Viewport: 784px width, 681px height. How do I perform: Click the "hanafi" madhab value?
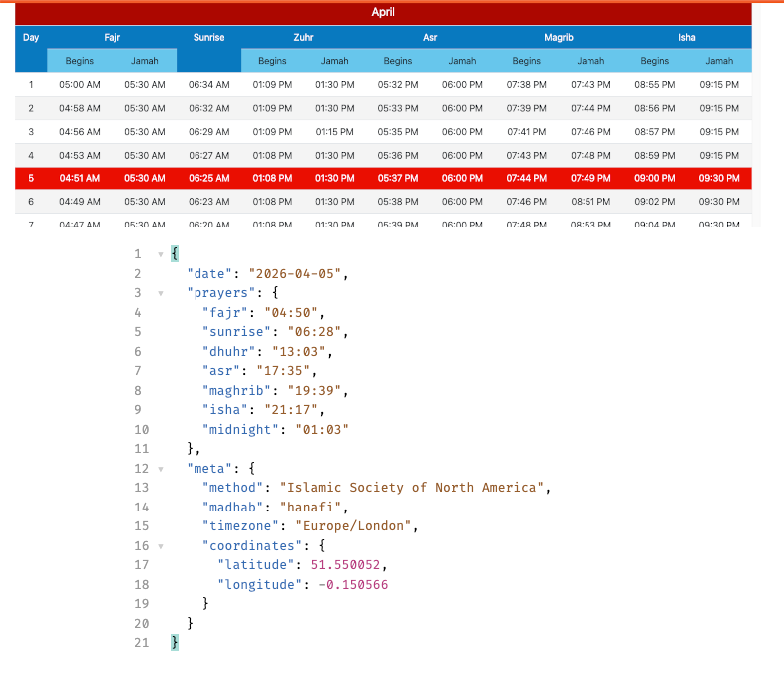[310, 508]
